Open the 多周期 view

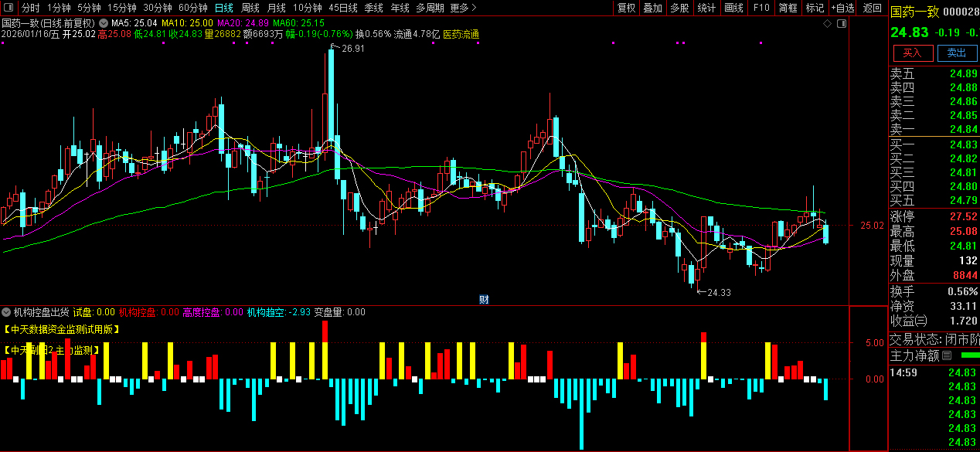(430, 8)
